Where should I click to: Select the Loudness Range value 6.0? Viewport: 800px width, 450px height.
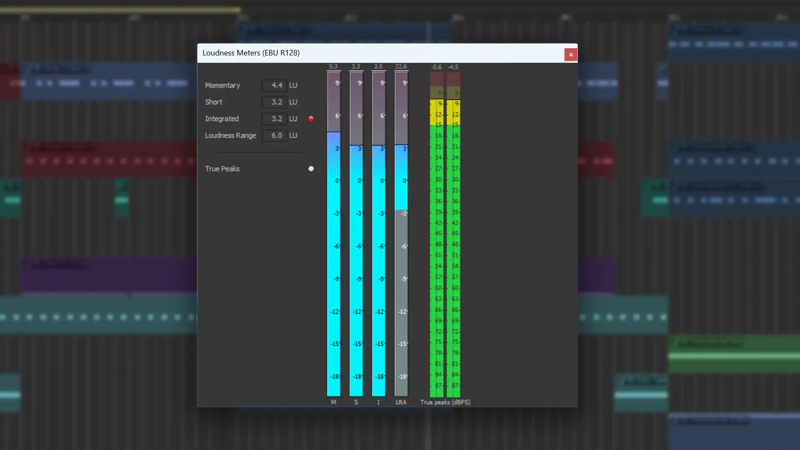point(274,135)
